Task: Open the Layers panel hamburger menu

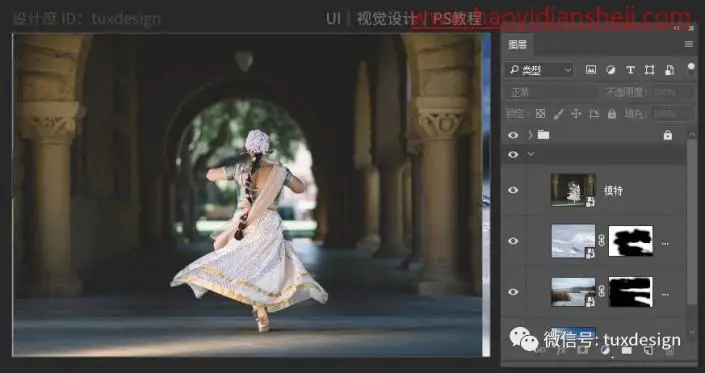Action: click(x=689, y=44)
